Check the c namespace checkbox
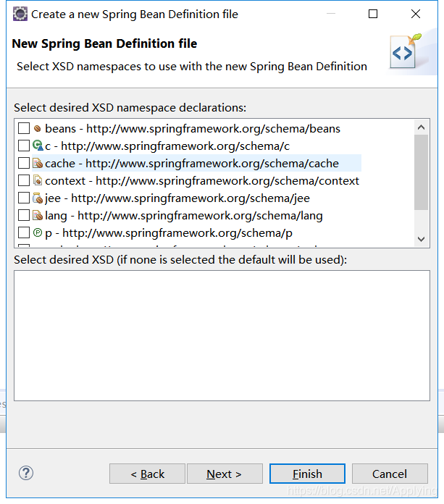Image resolution: width=444 pixels, height=504 pixels. click(x=24, y=146)
